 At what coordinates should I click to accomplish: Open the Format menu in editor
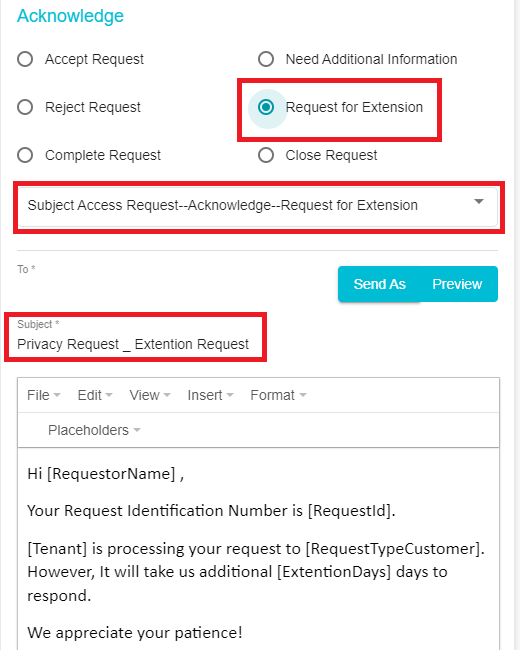(x=278, y=395)
